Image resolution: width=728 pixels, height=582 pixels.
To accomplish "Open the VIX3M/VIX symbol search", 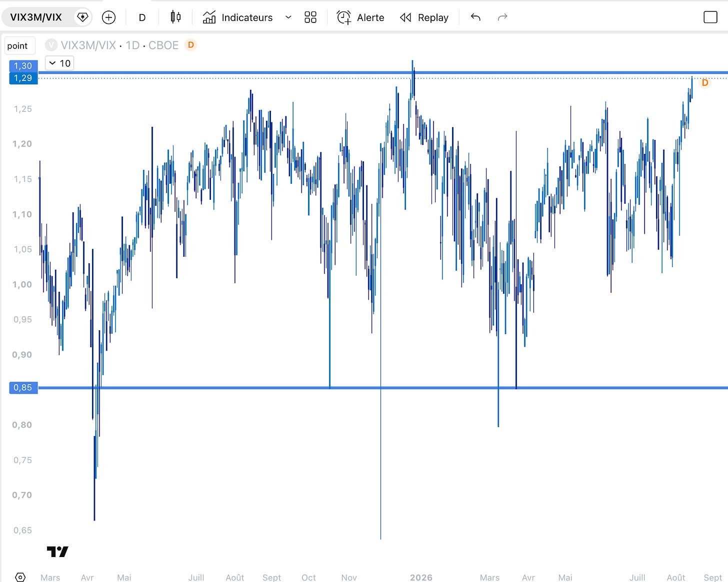I will 36,17.
